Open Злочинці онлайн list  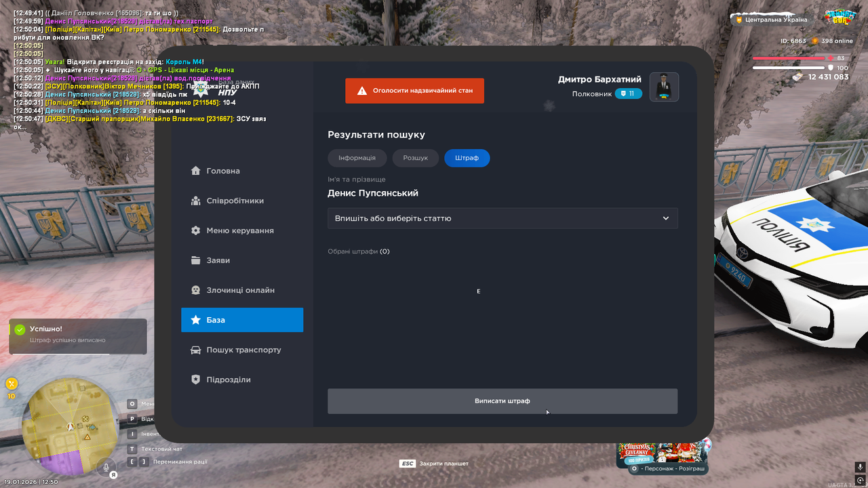tap(242, 290)
